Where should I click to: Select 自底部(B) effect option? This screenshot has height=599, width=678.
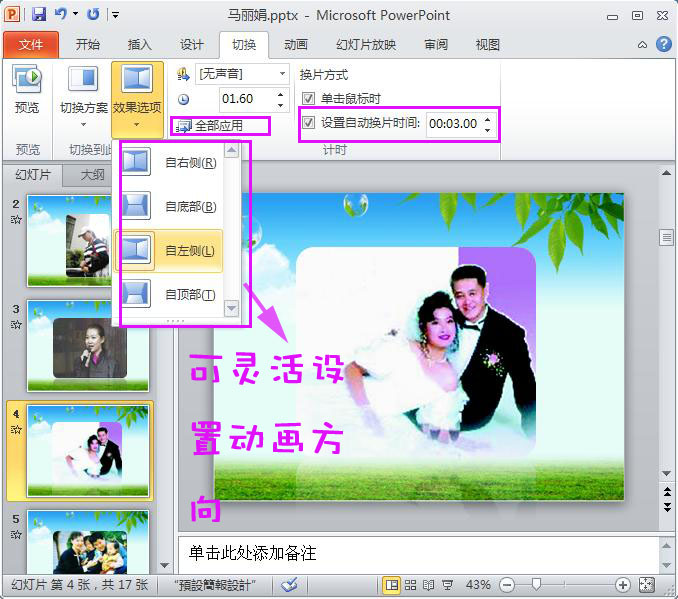click(x=169, y=207)
